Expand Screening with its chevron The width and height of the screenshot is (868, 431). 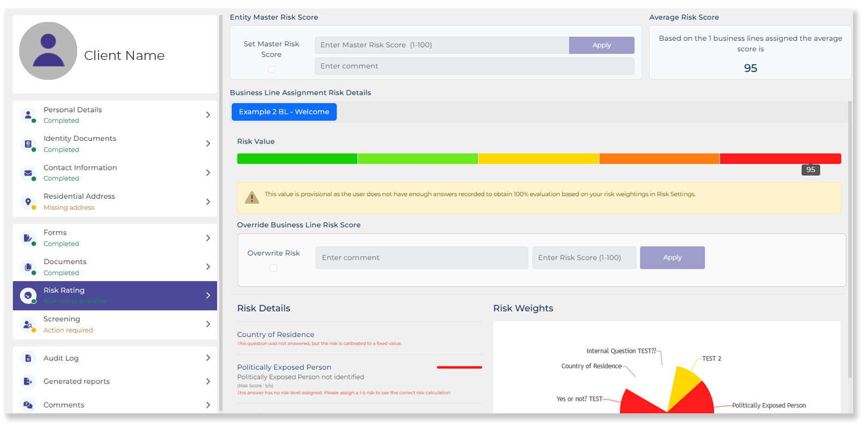pos(208,324)
